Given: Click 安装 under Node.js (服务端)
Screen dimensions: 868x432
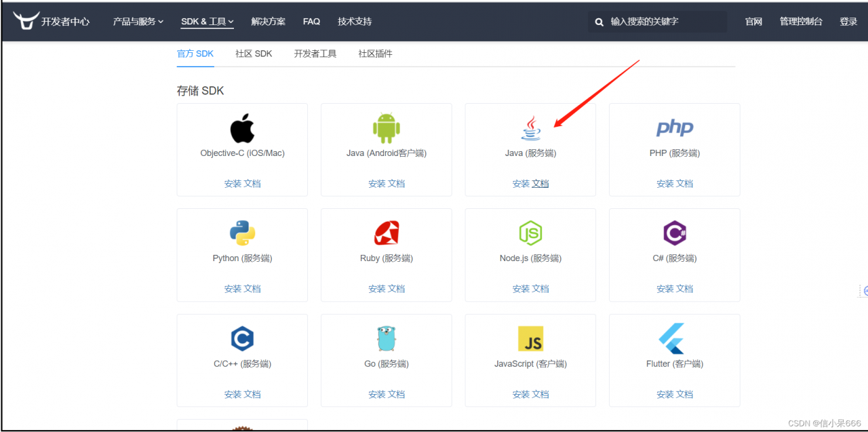Looking at the screenshot, I should click(x=521, y=289).
